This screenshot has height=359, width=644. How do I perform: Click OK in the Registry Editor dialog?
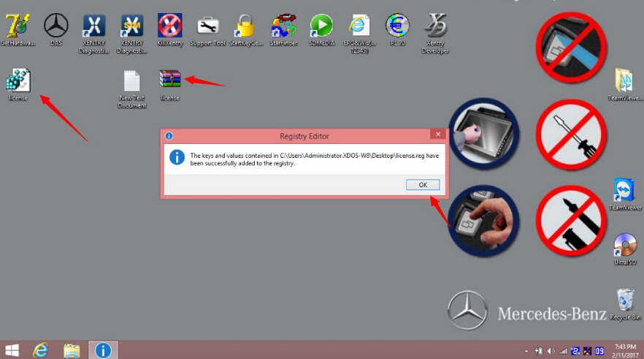(x=423, y=185)
